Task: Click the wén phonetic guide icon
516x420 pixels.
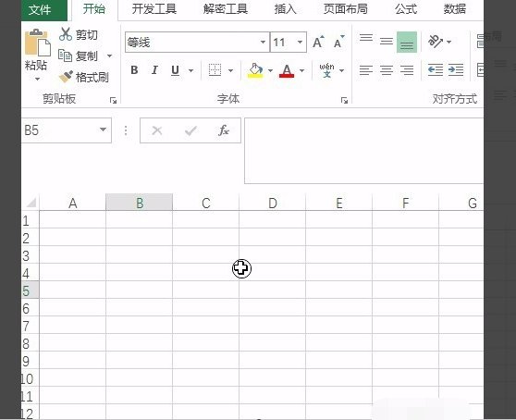Action: (x=326, y=70)
